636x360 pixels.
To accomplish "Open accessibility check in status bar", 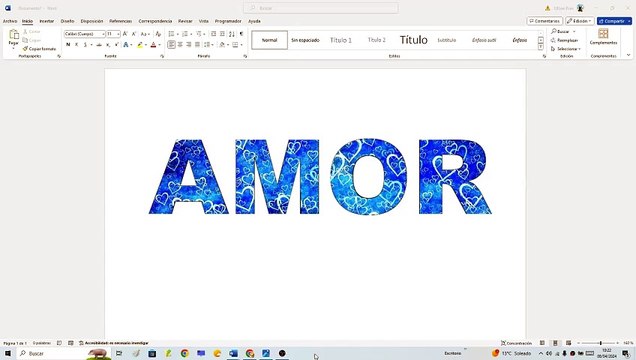I will click(114, 343).
